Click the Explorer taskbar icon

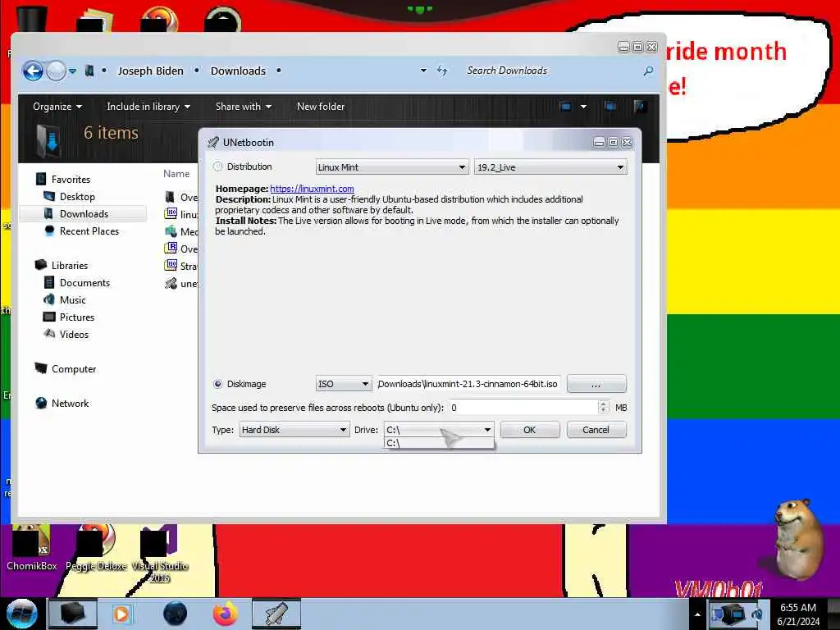[x=73, y=614]
